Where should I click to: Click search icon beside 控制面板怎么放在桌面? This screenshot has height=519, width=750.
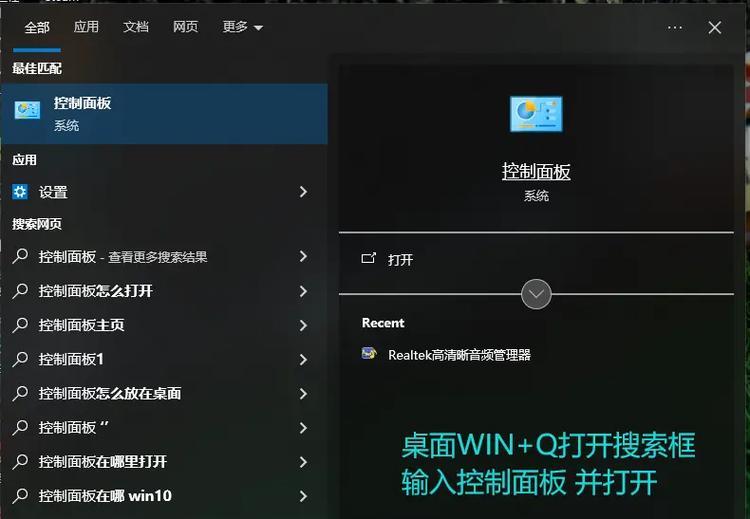pos(20,394)
